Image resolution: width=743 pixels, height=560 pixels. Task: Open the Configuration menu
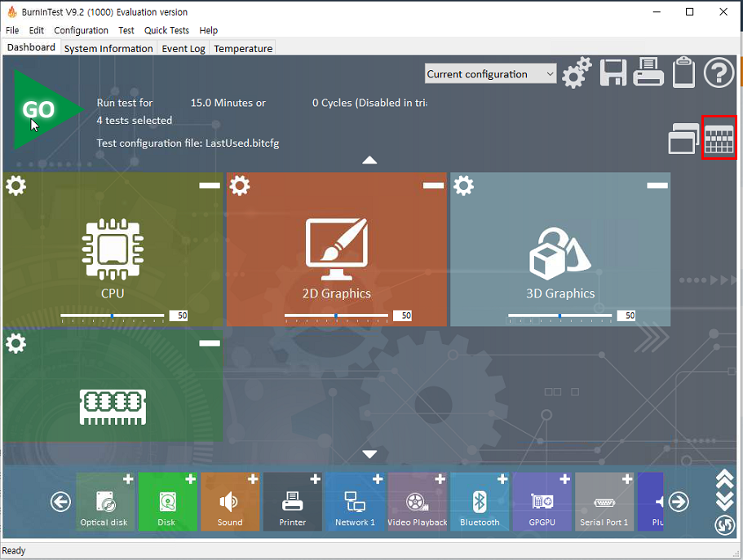click(x=81, y=30)
